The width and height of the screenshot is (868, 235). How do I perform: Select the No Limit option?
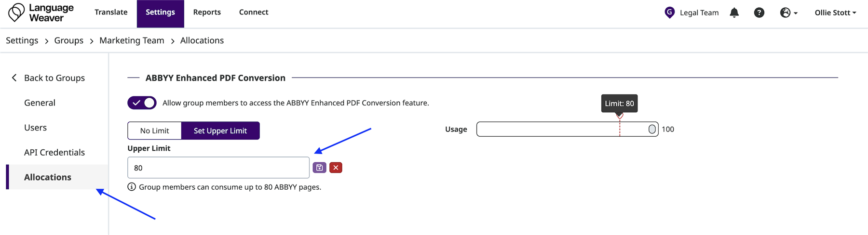(154, 131)
